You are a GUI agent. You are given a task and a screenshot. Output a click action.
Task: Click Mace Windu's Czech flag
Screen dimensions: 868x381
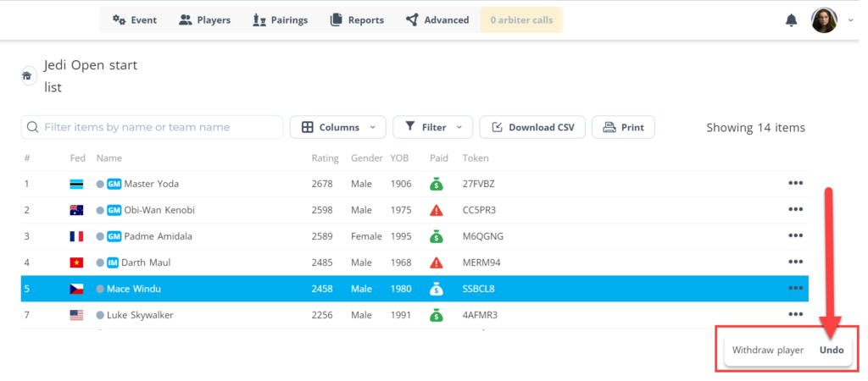pyautogui.click(x=76, y=289)
